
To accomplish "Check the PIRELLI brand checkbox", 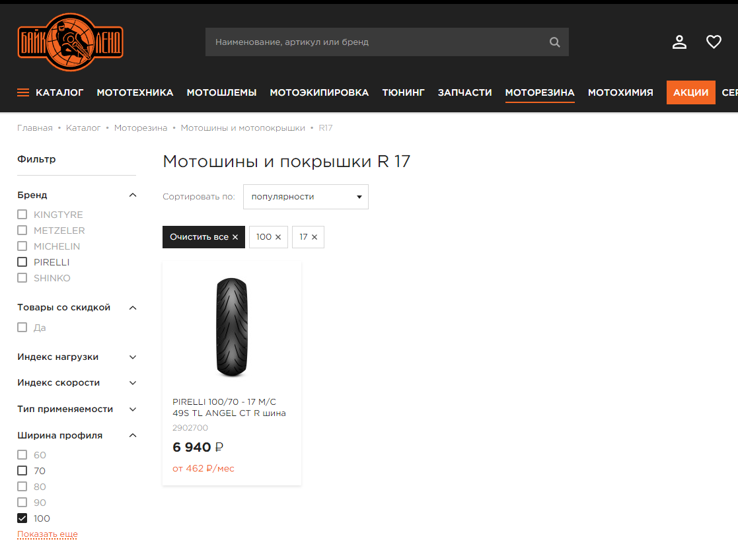I will (22, 262).
